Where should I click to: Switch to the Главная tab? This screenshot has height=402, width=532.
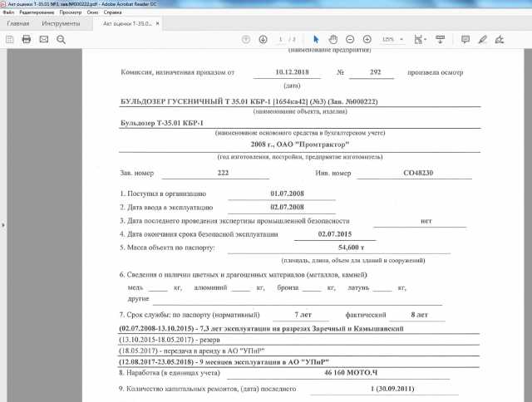tap(18, 23)
